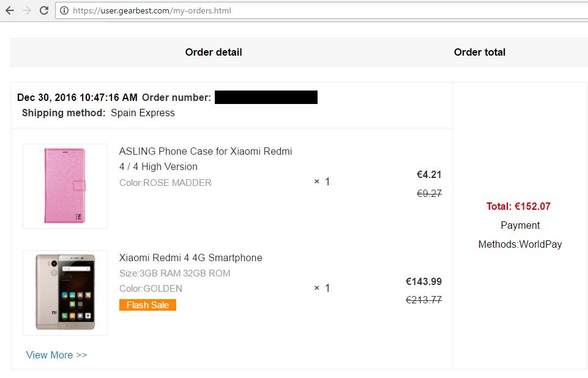Click the Payment Methods:WorldPay text

(x=520, y=235)
